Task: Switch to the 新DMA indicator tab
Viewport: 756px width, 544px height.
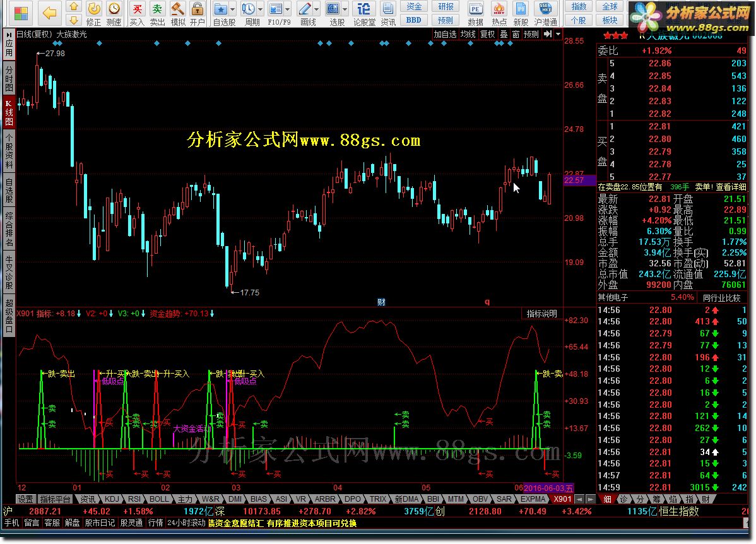Action: tap(406, 499)
